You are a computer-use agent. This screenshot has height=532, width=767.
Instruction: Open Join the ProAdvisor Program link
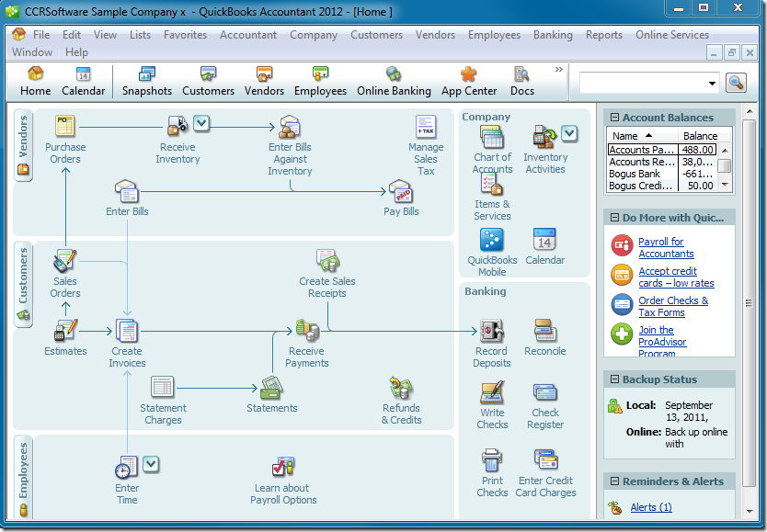click(662, 342)
